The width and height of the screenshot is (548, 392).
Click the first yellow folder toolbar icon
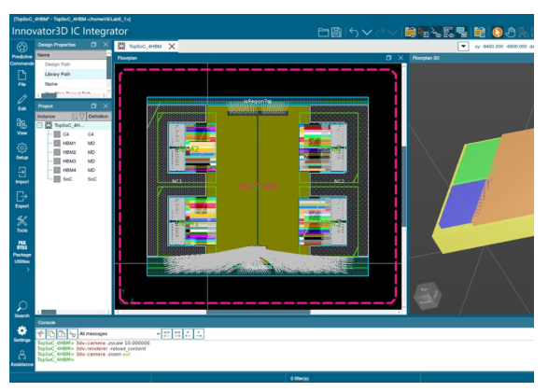click(410, 33)
